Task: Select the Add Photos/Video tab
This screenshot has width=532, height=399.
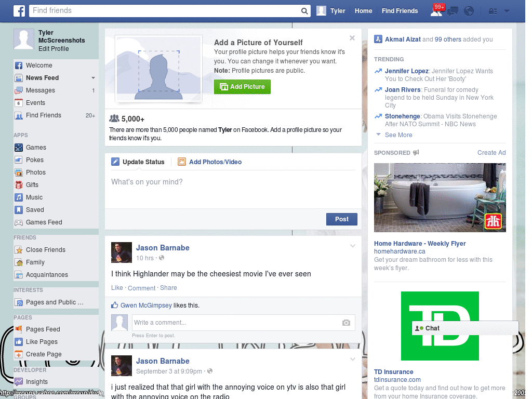Action: (210, 162)
